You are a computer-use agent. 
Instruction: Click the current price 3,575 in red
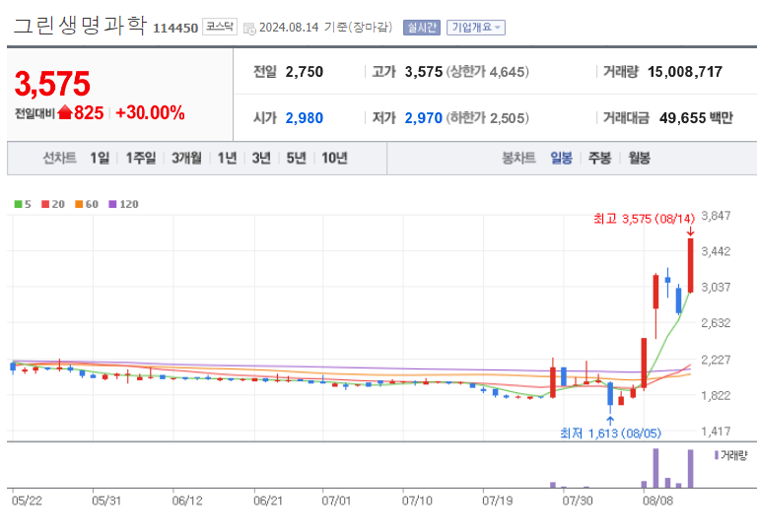pyautogui.click(x=52, y=84)
